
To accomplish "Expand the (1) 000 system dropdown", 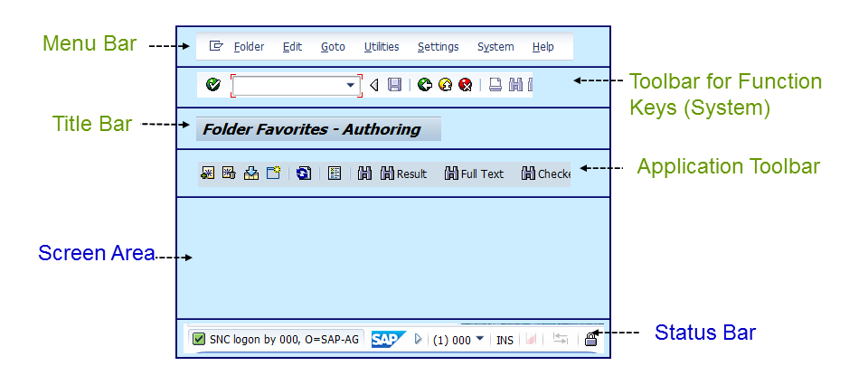I will [x=479, y=339].
